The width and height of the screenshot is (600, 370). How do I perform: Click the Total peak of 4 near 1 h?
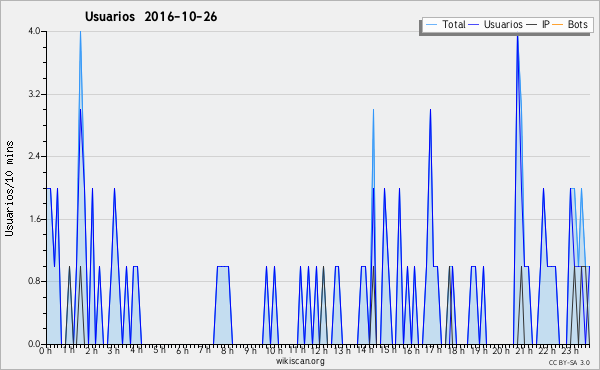[80, 32]
